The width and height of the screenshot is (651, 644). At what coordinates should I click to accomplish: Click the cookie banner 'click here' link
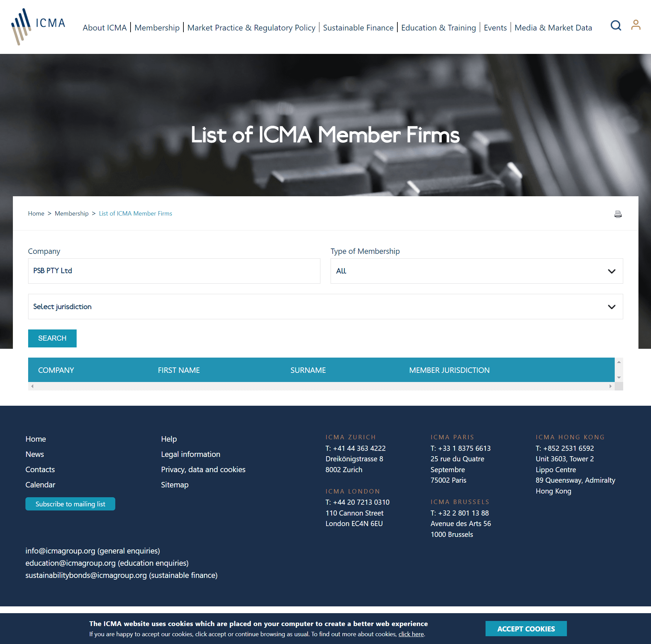pyautogui.click(x=411, y=634)
